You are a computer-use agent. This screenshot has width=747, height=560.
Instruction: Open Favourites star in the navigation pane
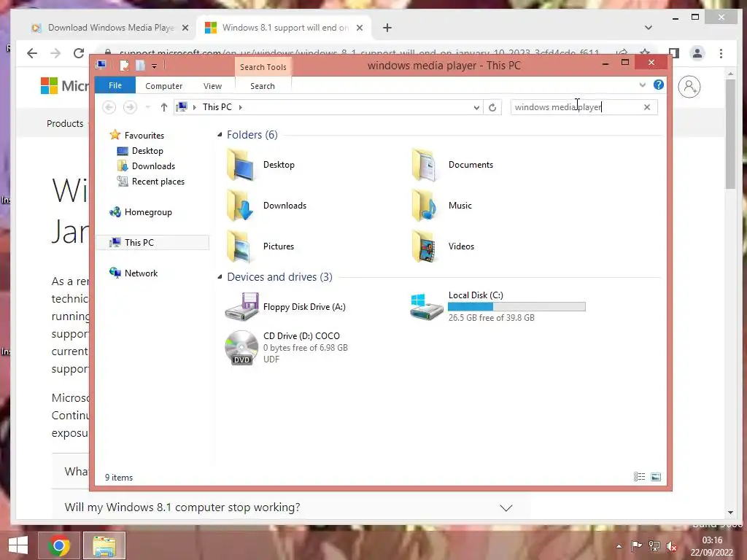[115, 135]
